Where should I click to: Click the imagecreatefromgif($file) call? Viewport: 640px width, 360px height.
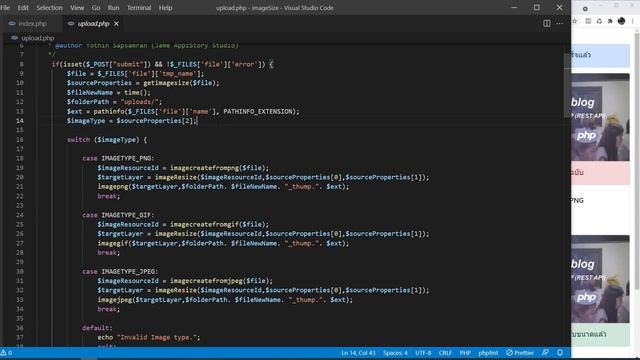[x=218, y=224]
